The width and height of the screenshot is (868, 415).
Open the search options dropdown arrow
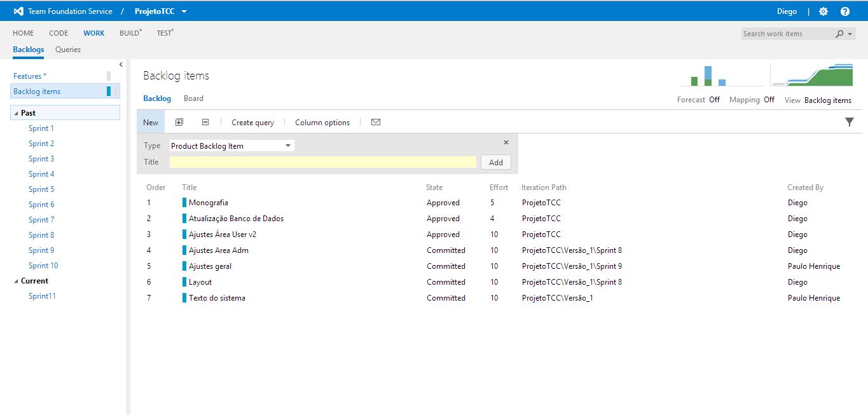(x=850, y=34)
